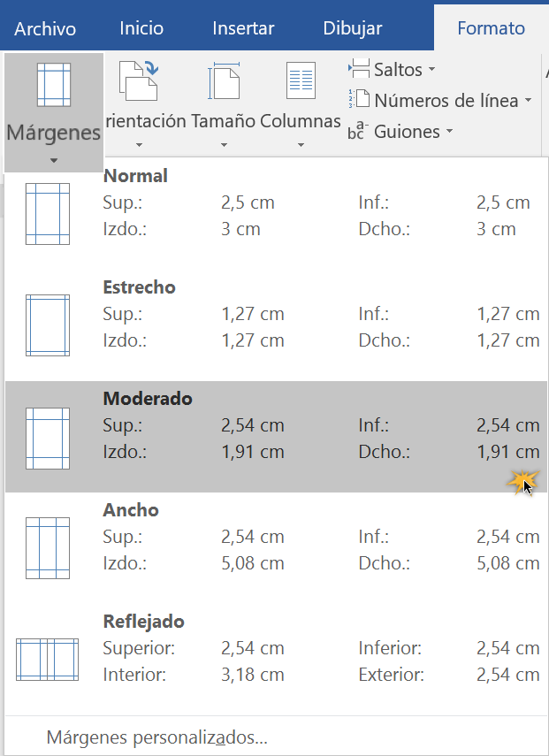Viewport: 549px width, 756px height.
Task: Open the Archivo tab
Action: click(x=45, y=28)
